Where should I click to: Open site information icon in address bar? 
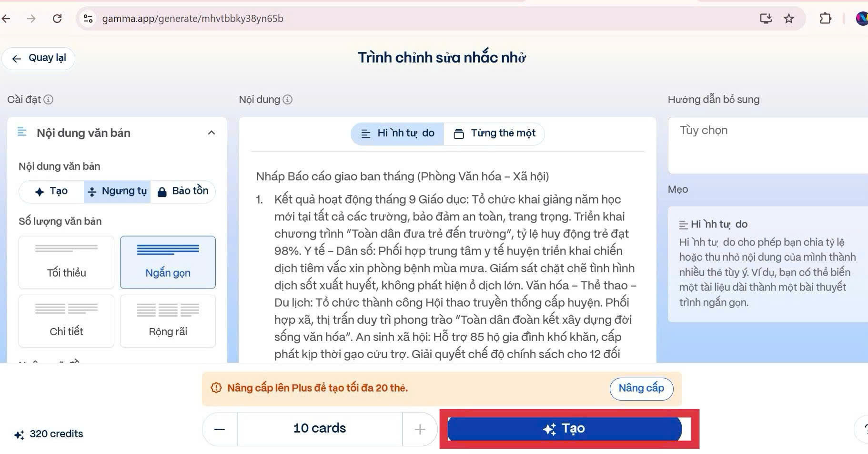click(88, 19)
